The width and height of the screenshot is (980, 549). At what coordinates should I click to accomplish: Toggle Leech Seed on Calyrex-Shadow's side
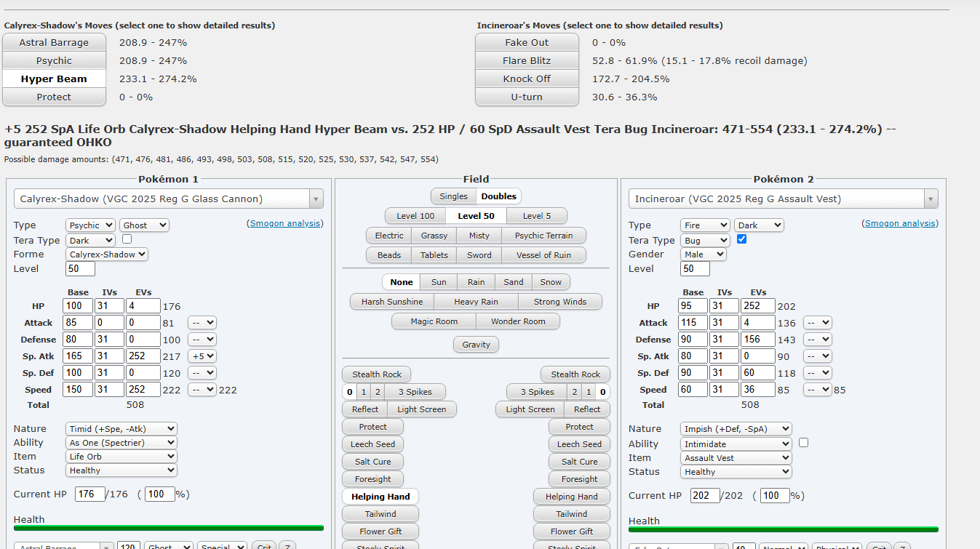pos(373,444)
